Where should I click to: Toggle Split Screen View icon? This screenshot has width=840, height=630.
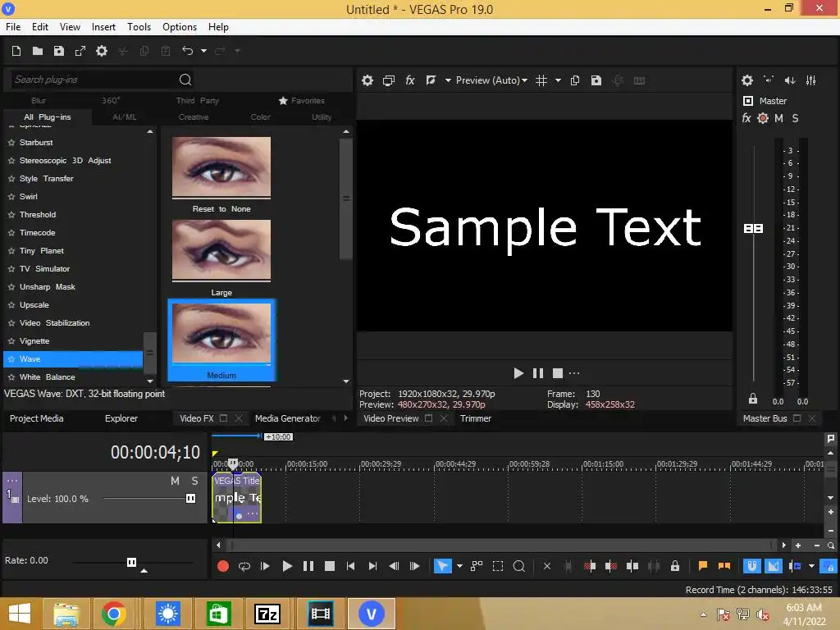coord(431,80)
